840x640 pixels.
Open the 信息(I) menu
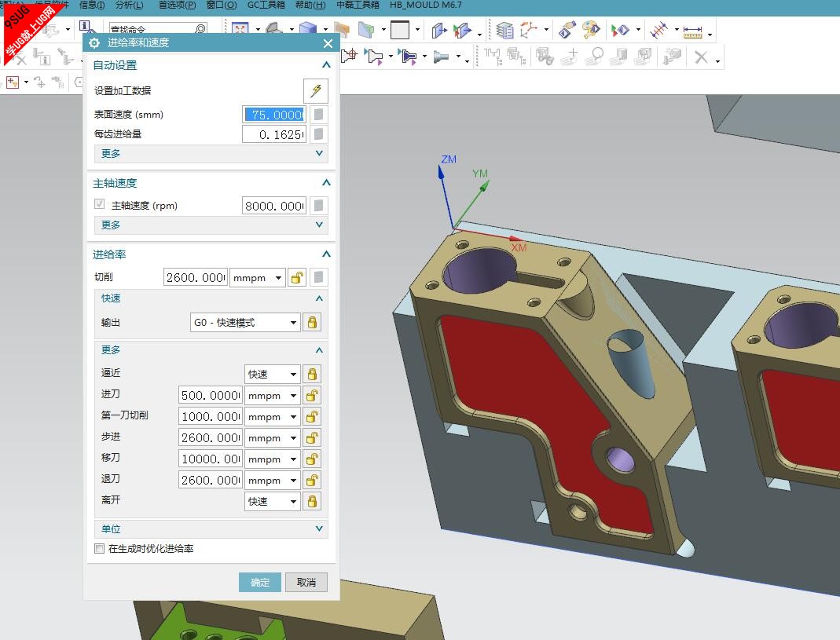(x=92, y=5)
